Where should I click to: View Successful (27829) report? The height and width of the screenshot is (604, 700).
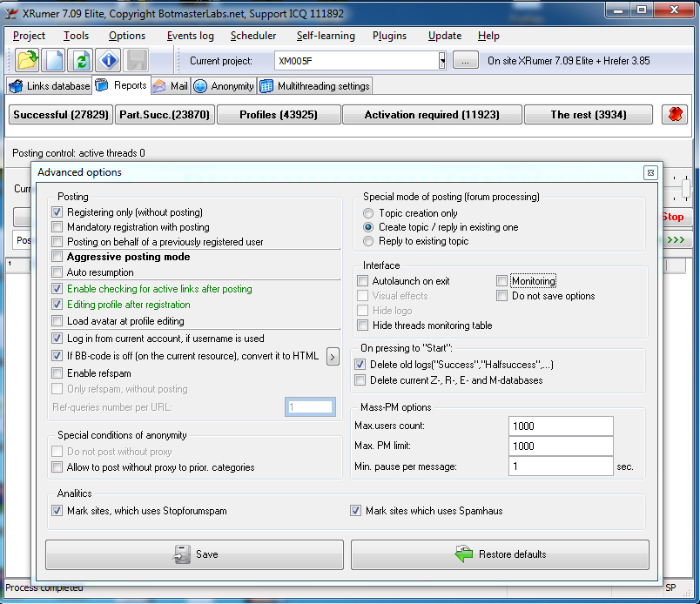(61, 115)
